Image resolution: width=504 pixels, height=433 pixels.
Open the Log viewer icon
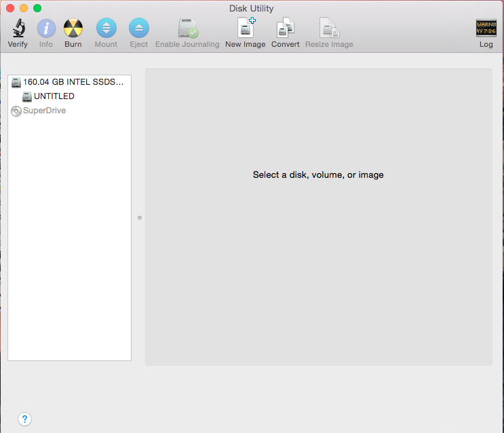click(x=486, y=28)
